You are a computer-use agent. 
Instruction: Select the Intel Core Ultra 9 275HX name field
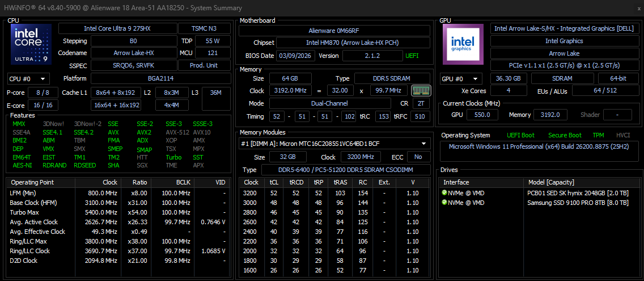118,28
